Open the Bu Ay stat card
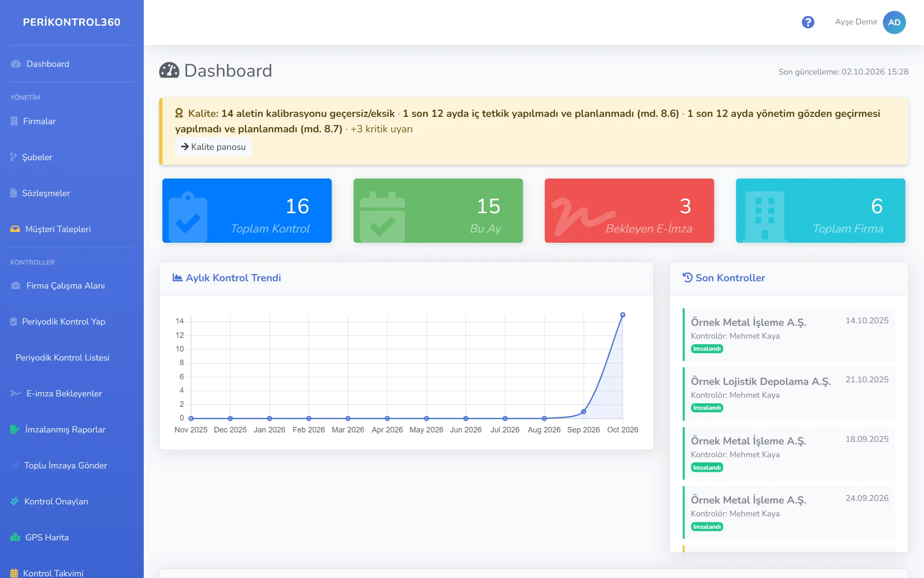This screenshot has height=578, width=924. 438,211
